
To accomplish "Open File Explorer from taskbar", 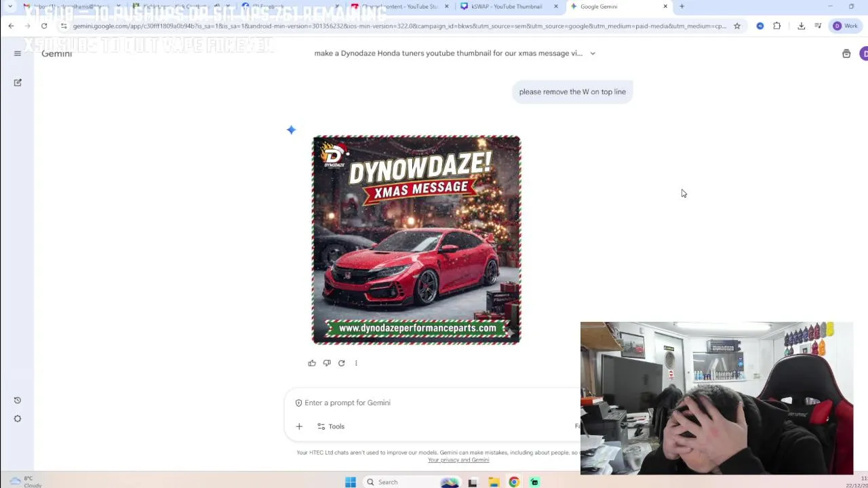I will click(494, 482).
